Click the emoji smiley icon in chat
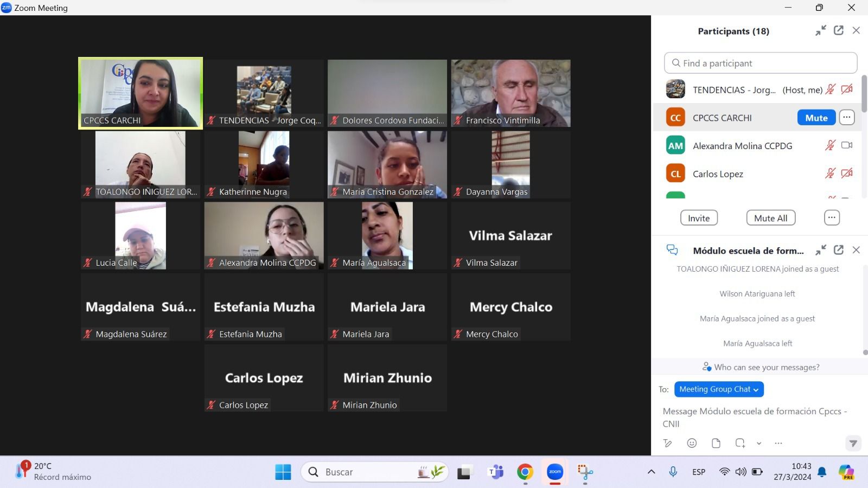Image resolution: width=868 pixels, height=488 pixels. (692, 443)
